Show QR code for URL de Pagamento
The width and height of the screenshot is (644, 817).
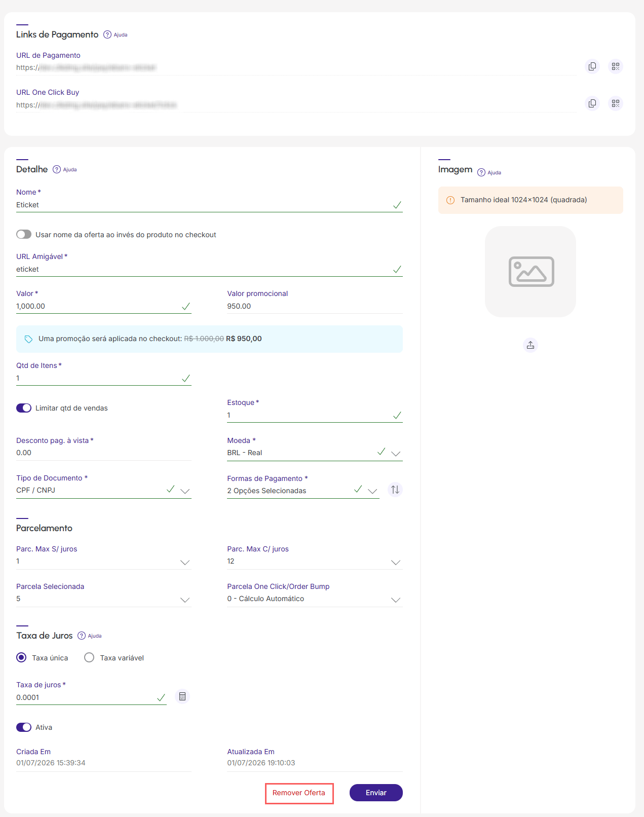(x=615, y=66)
